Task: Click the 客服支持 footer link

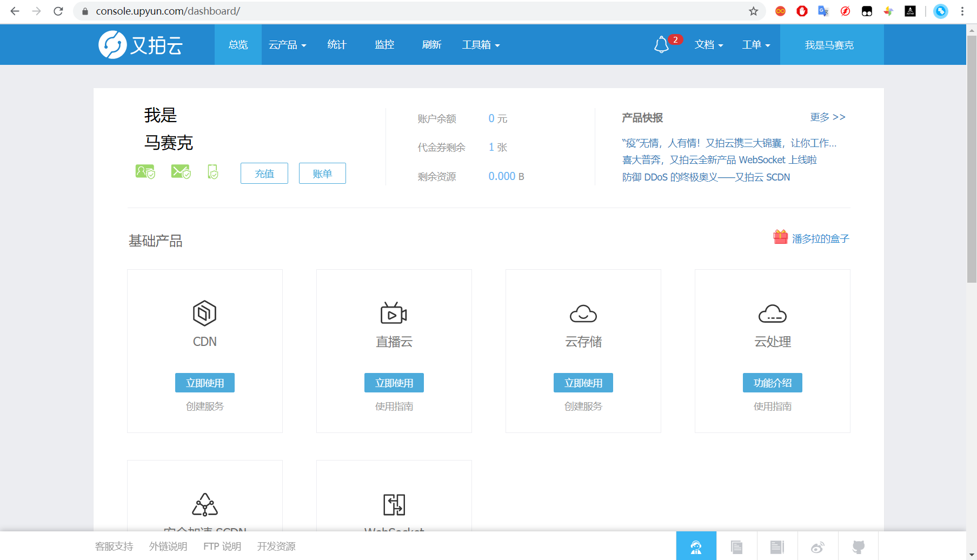Action: (114, 546)
